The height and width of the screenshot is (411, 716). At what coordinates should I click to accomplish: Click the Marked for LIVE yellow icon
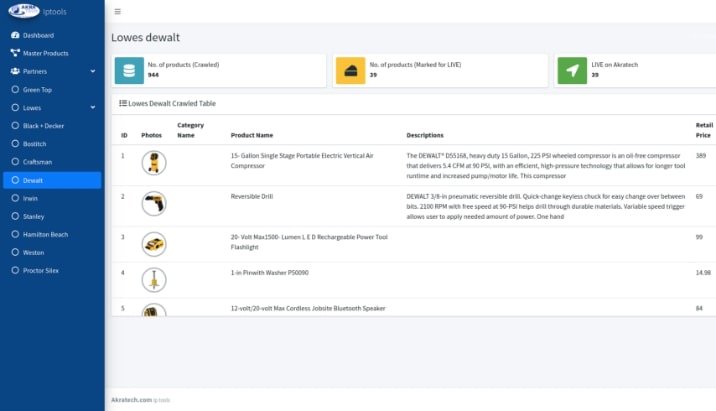(350, 70)
